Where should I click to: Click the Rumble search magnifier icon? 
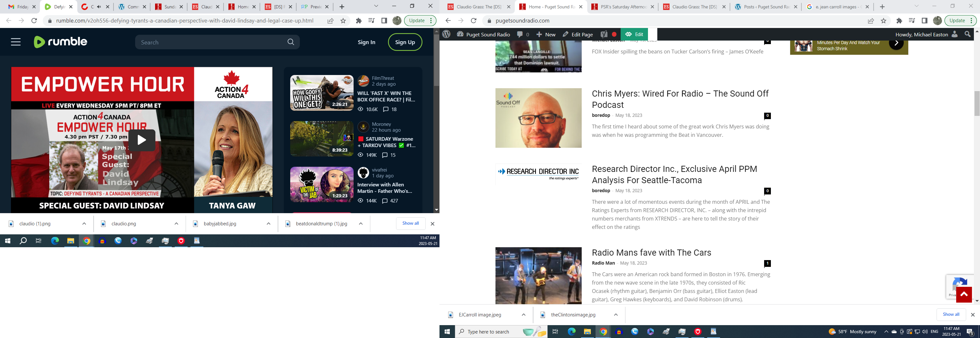pos(291,42)
